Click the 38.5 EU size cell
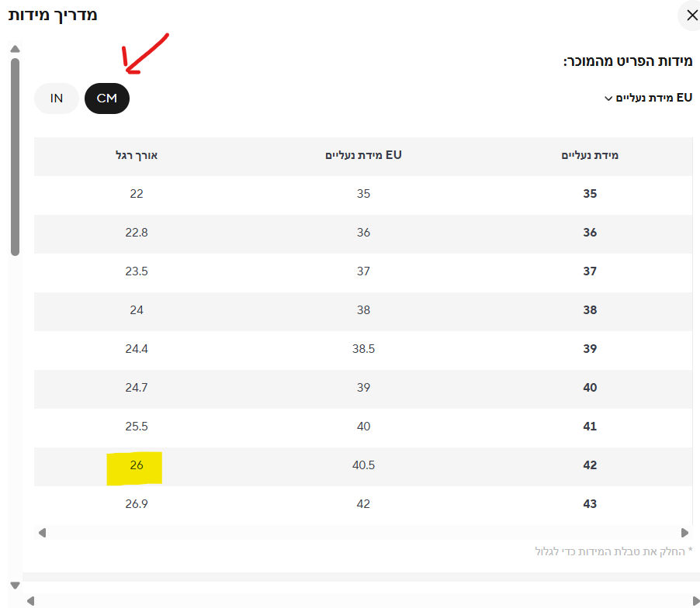The height and width of the screenshot is (615, 700). (x=363, y=349)
